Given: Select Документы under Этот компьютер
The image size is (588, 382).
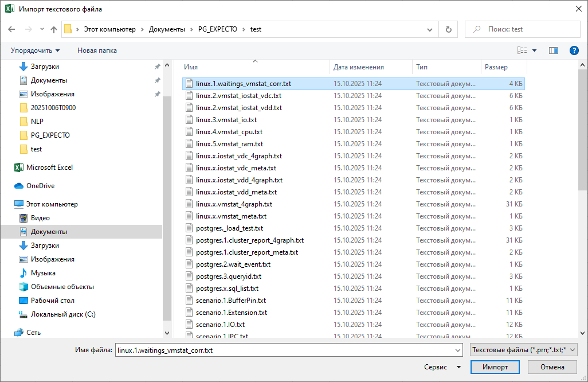Looking at the screenshot, I should [49, 232].
